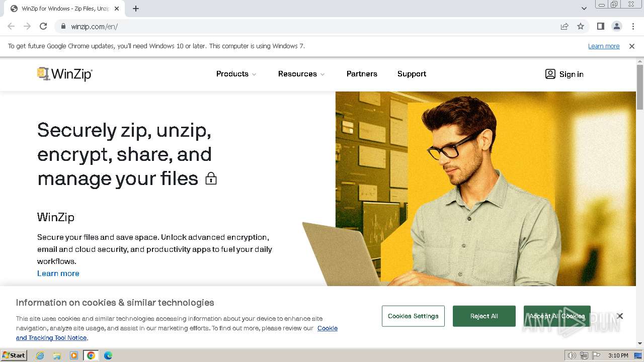644x362 pixels.
Task: Close the WinZip browser tab
Action: click(x=117, y=9)
